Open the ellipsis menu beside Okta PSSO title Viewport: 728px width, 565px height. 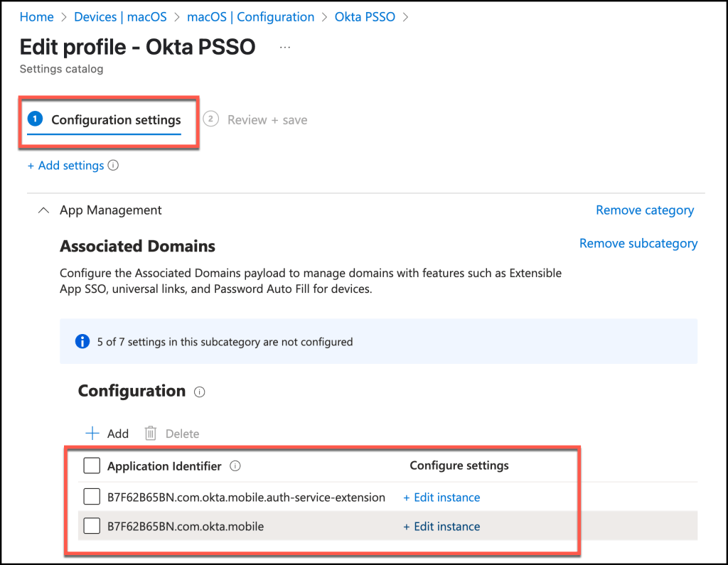pos(285,48)
